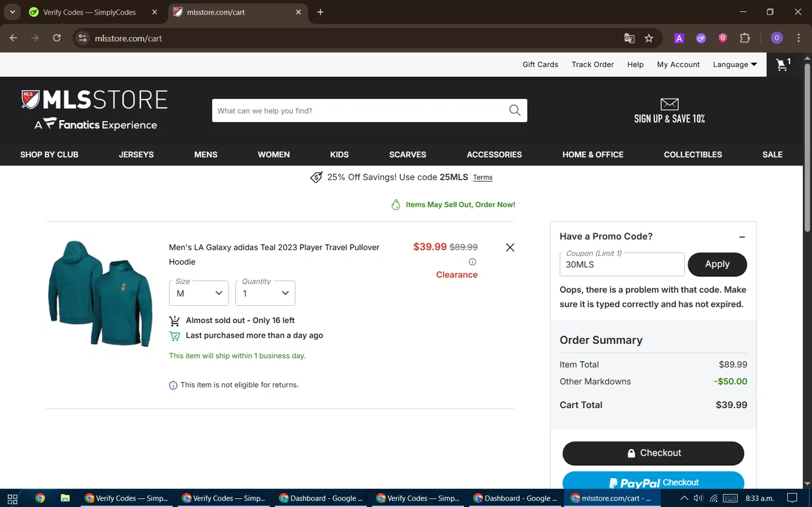The image size is (812, 507).
Task: Open the MENS menu
Action: tap(206, 155)
